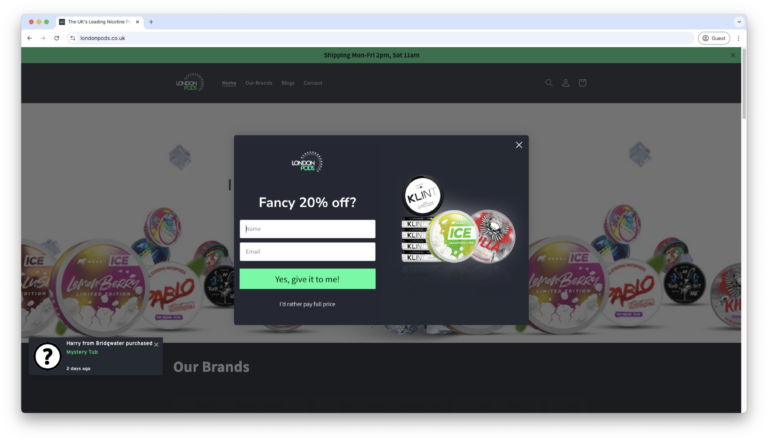Click the Yes, give it to me button
This screenshot has width=768, height=441.
pos(308,279)
